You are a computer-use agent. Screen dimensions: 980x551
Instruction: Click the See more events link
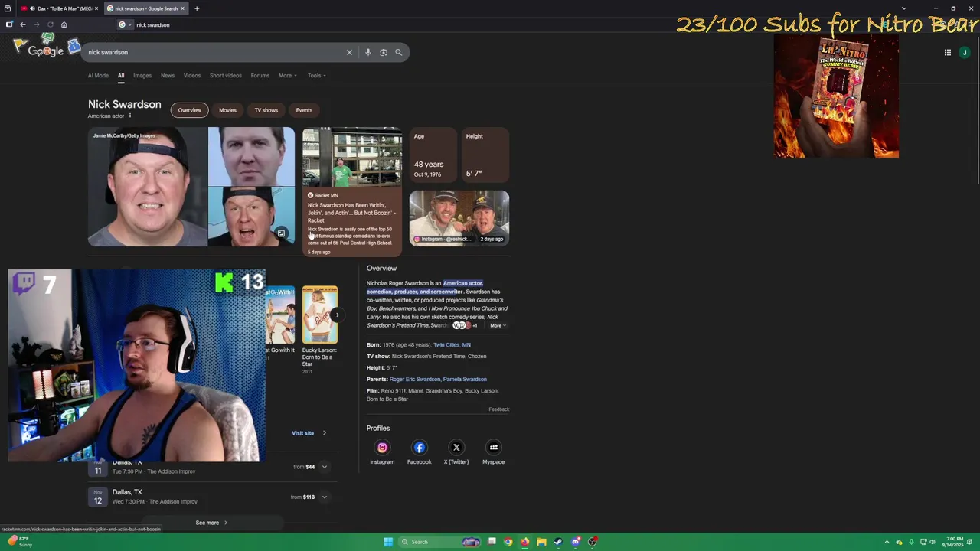[x=211, y=523]
